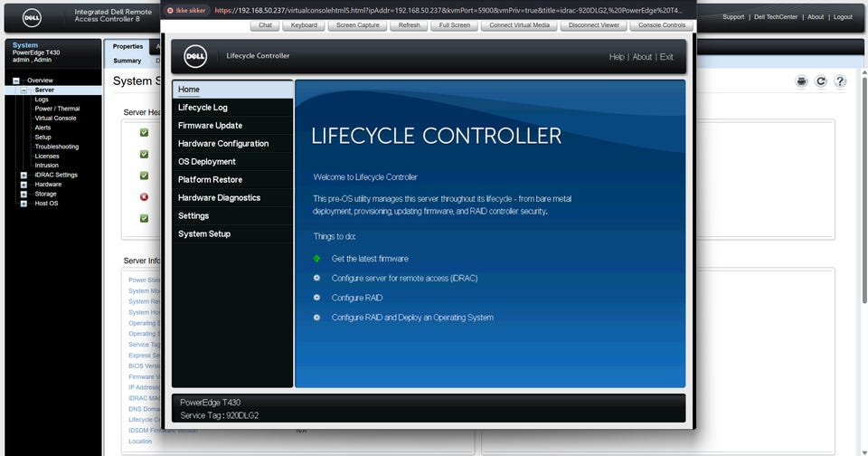Image resolution: width=868 pixels, height=456 pixels.
Task: Expand the Host OS tree node
Action: tap(24, 204)
